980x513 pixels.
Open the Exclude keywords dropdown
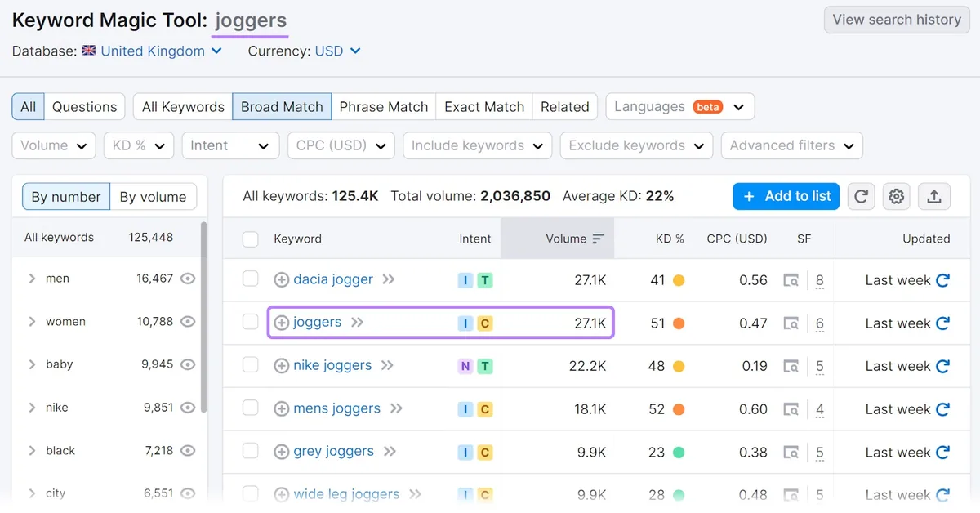[x=636, y=145]
